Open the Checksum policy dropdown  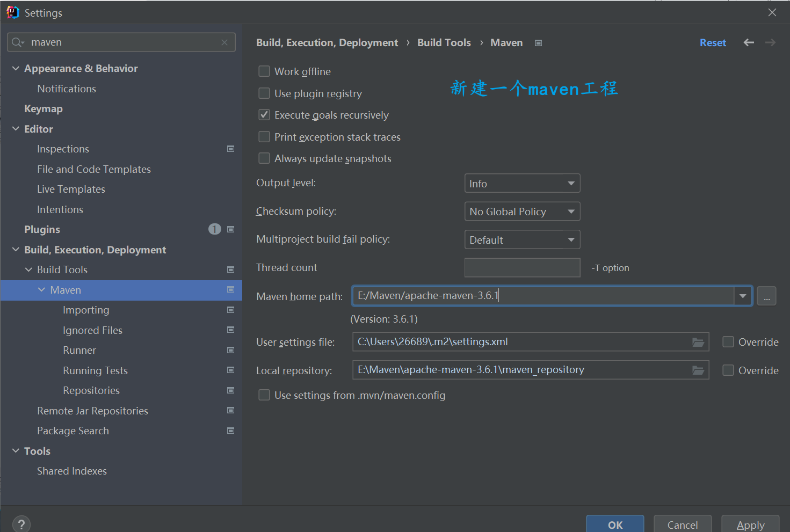tap(522, 212)
